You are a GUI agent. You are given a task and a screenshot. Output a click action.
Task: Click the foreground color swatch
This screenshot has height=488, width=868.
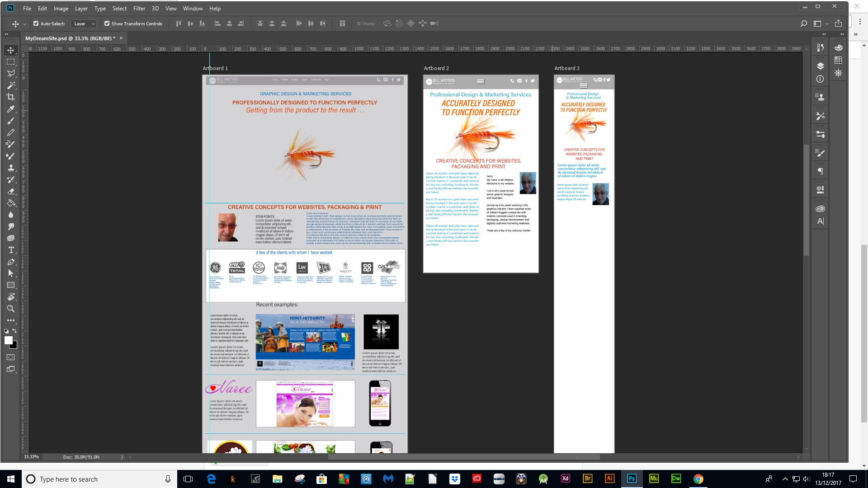click(x=9, y=341)
